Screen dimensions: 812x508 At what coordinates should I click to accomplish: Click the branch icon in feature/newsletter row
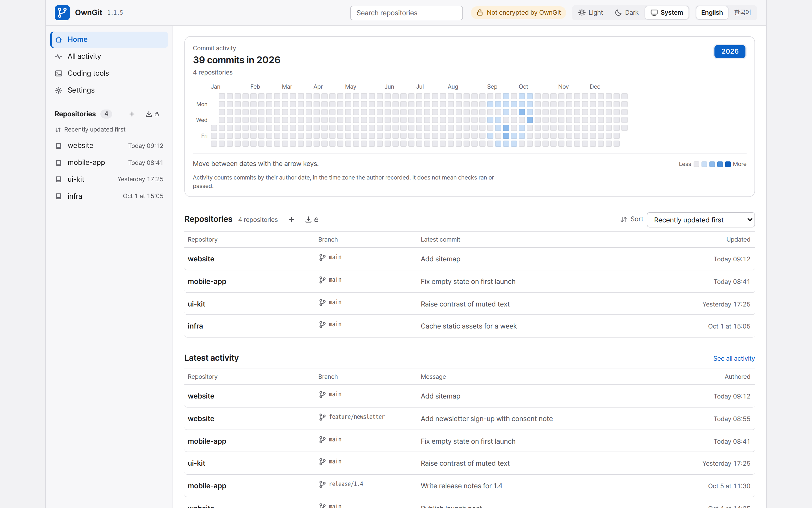pyautogui.click(x=322, y=417)
